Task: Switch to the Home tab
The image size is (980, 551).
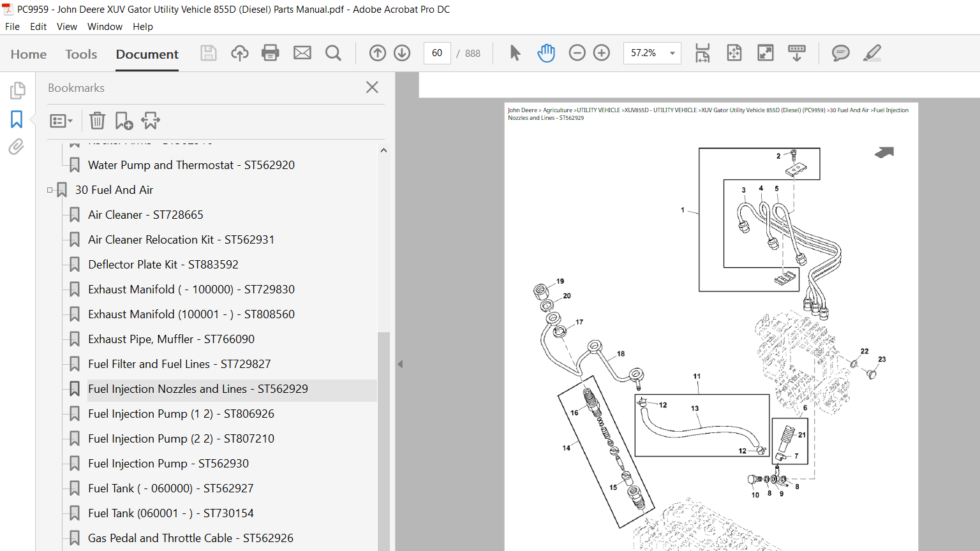Action: click(29, 54)
